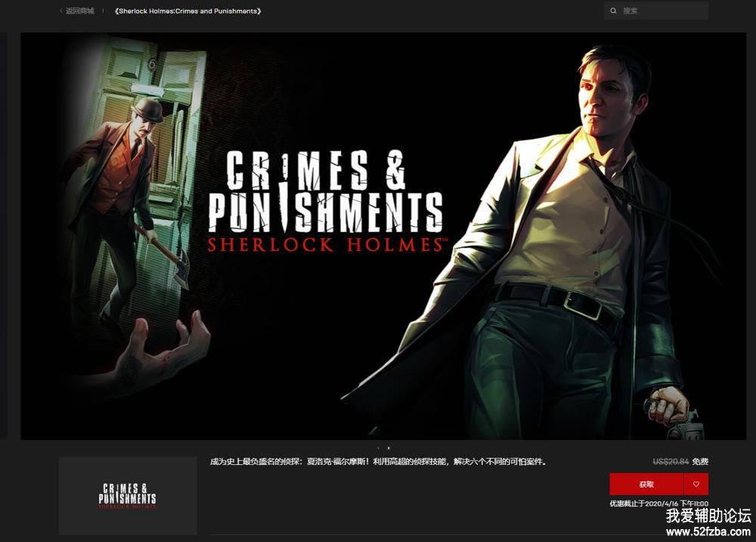Show the first carousel slide dot
Viewport: 756px width, 542px height.
(378, 448)
